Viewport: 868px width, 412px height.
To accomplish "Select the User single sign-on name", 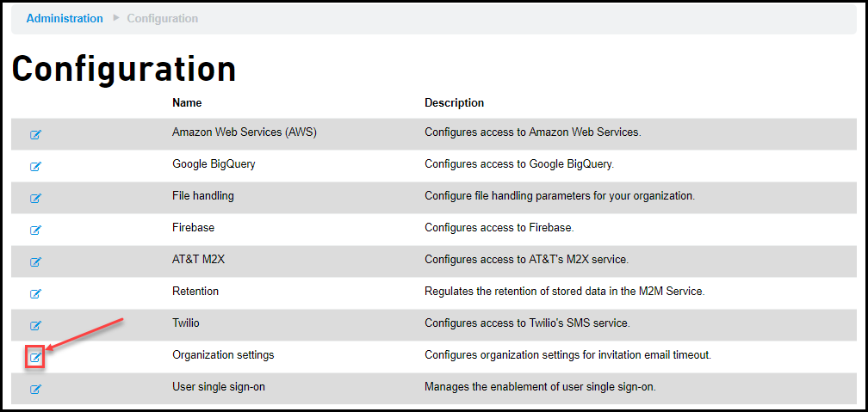I will click(x=219, y=387).
